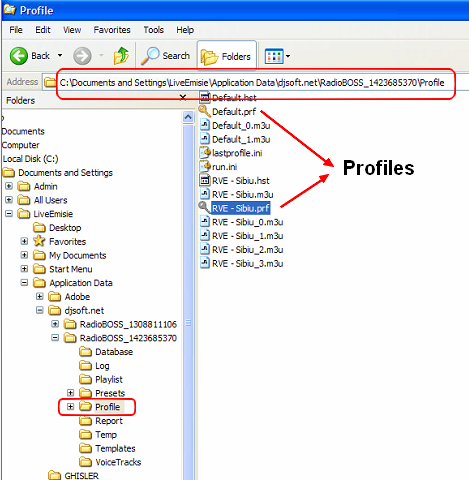Toggle the Folders pane button

pos(226,56)
